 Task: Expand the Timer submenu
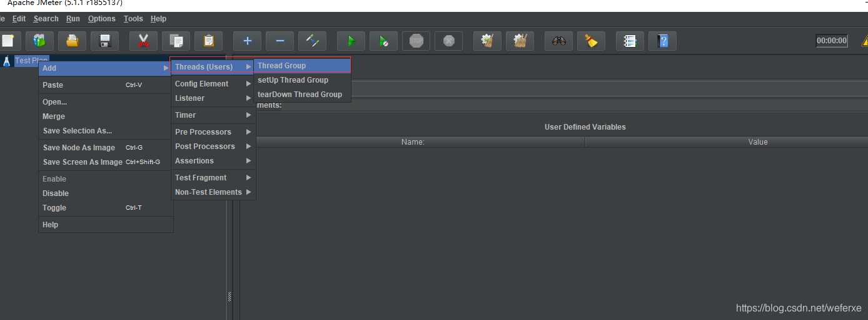point(213,115)
